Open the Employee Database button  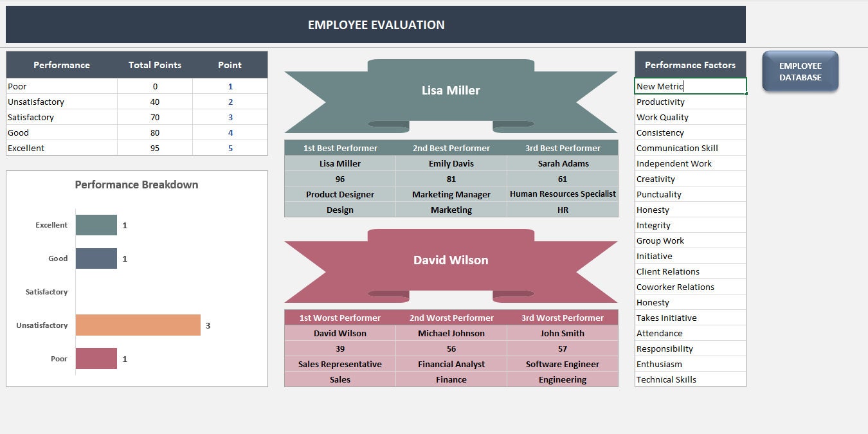[800, 71]
